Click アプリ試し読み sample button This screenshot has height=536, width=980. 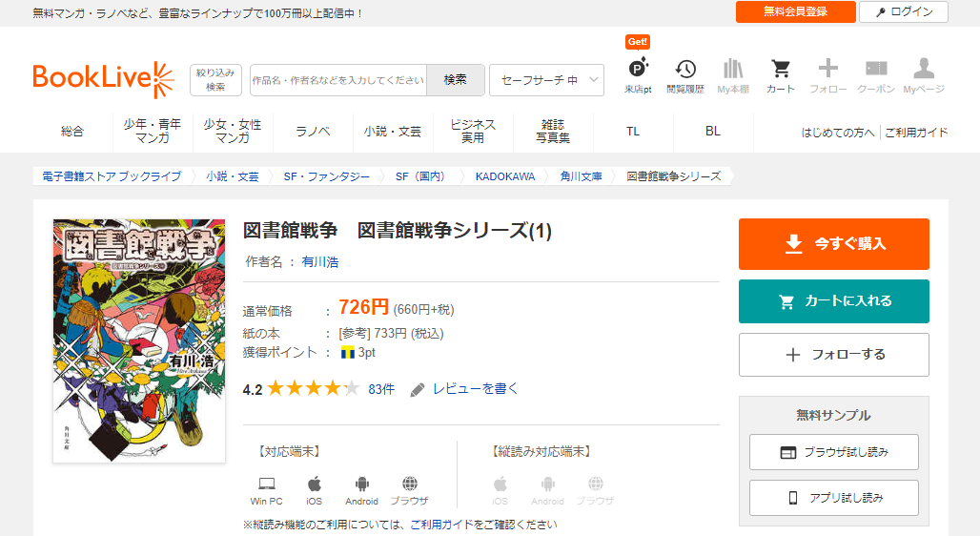[834, 498]
